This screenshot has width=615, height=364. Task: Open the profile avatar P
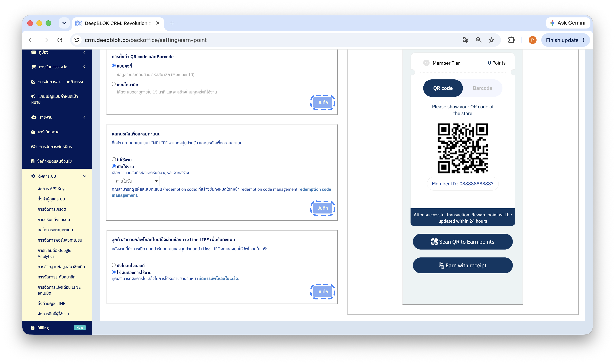(x=532, y=40)
